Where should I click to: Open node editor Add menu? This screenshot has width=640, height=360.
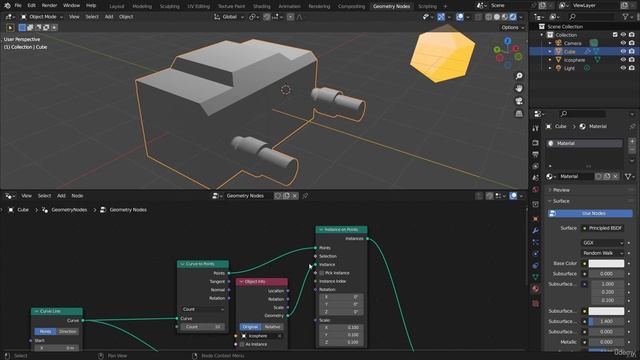[61, 196]
